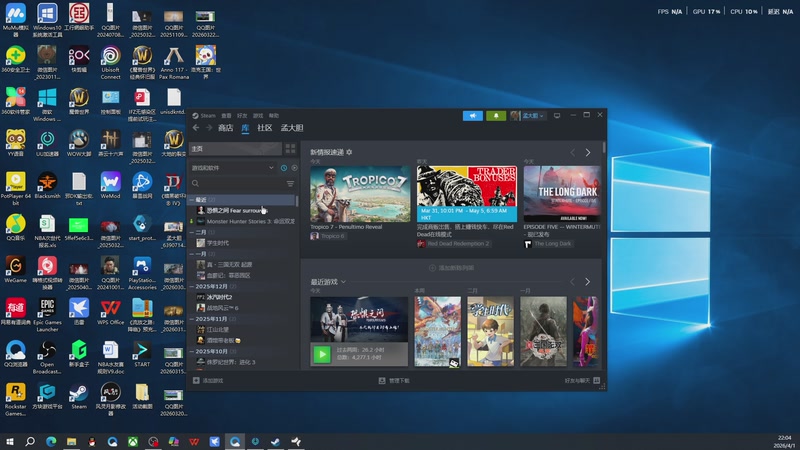Click the gear icon next to 新情报速递
The image size is (800, 450).
[349, 152]
